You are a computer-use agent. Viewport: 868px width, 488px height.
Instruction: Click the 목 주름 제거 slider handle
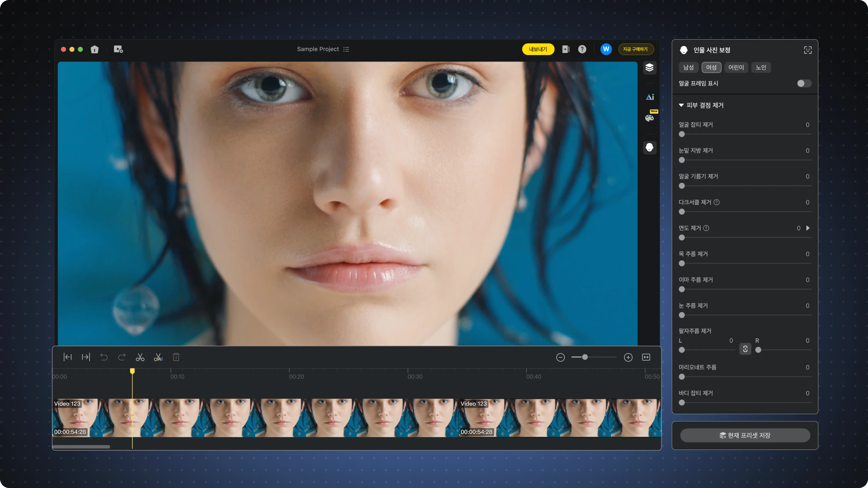click(x=682, y=263)
